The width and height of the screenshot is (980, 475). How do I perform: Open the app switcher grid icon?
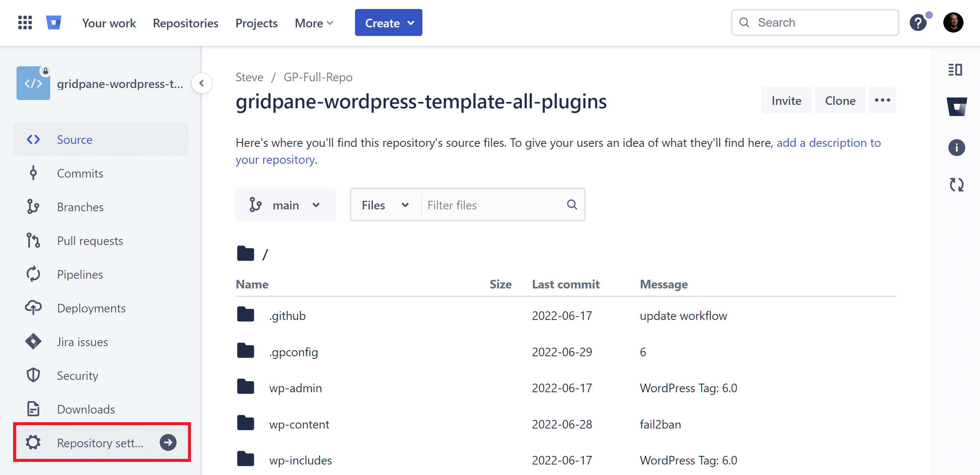point(25,22)
